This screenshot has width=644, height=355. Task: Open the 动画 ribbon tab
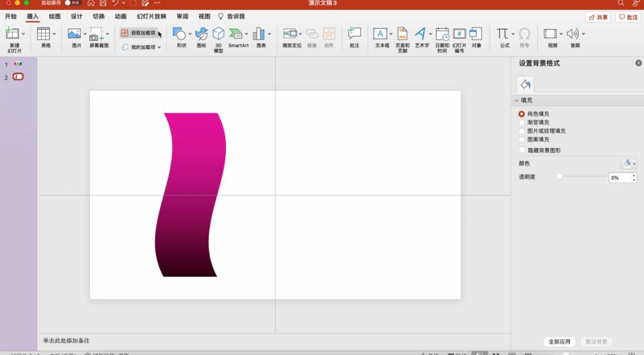tap(120, 16)
